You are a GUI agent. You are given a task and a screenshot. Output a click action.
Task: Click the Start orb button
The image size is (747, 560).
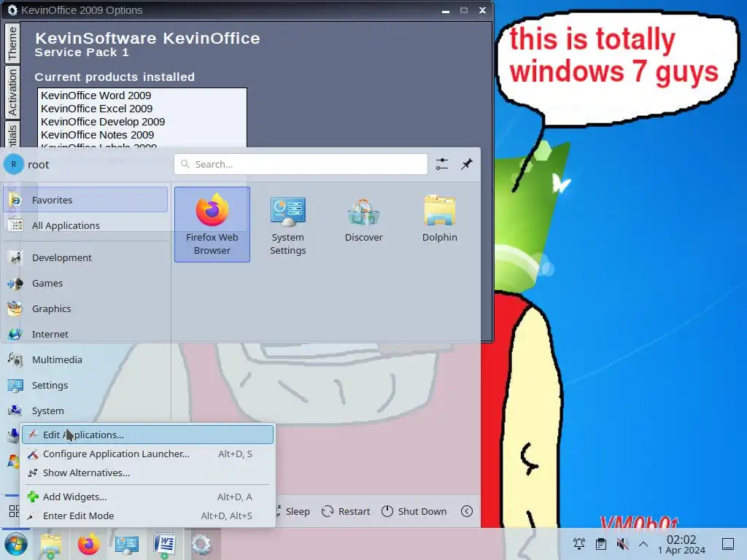[16, 544]
